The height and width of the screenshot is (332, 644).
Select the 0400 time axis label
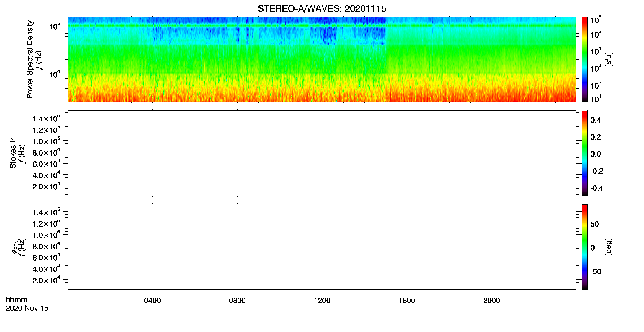point(152,301)
